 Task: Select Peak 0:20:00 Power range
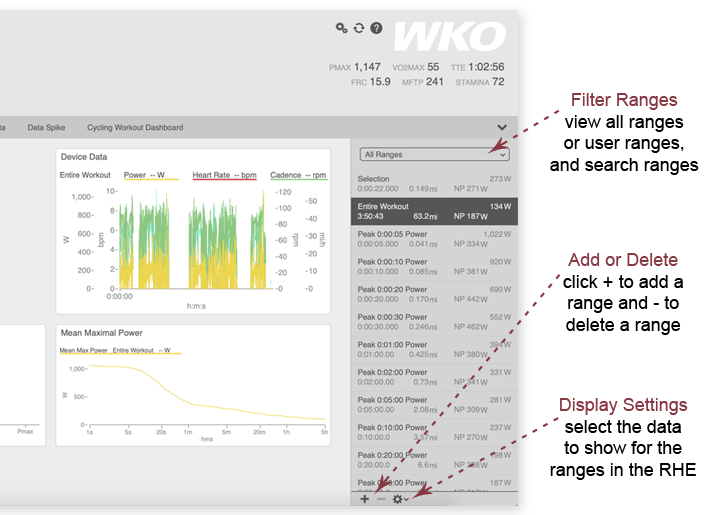[x=434, y=459]
